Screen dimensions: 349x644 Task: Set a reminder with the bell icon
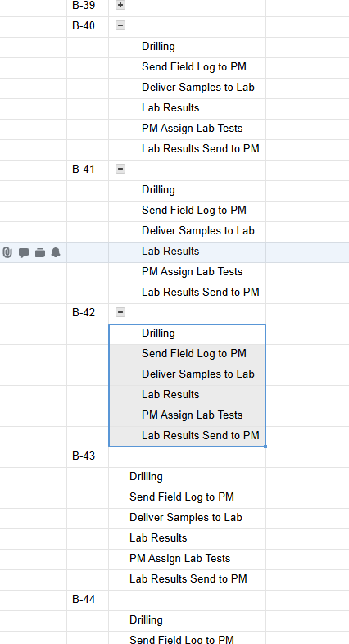[56, 252]
